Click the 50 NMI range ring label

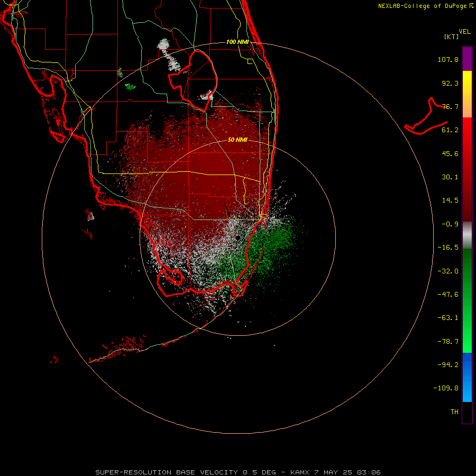tap(237, 140)
